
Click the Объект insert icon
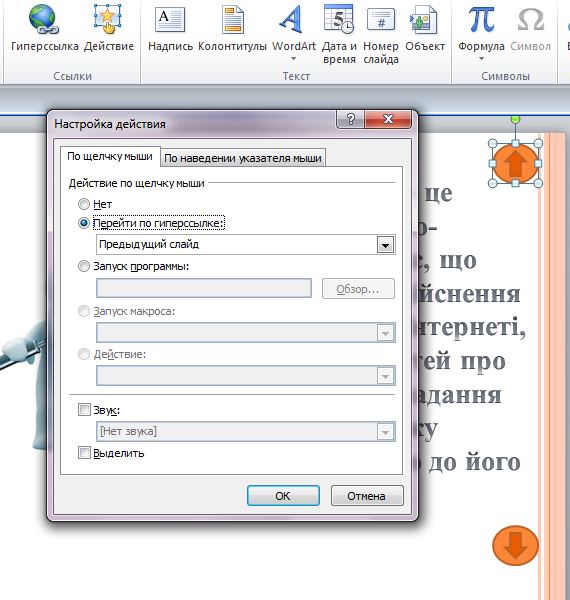[x=424, y=19]
